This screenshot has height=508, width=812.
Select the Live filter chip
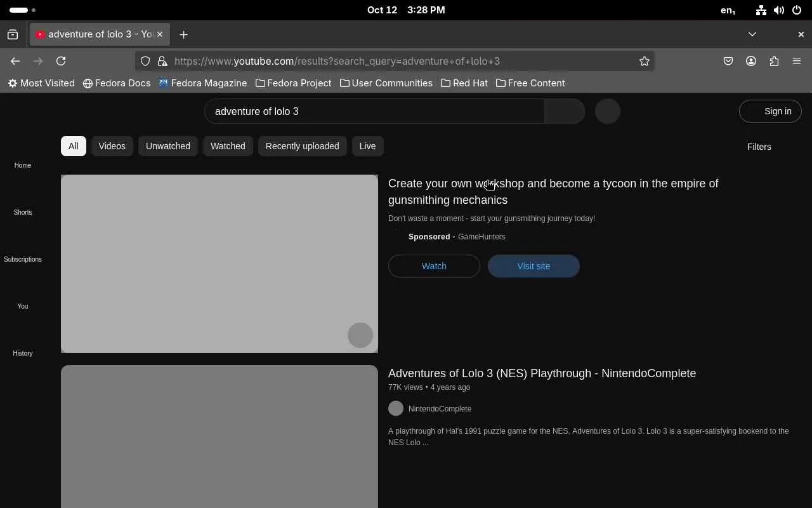[x=368, y=146]
